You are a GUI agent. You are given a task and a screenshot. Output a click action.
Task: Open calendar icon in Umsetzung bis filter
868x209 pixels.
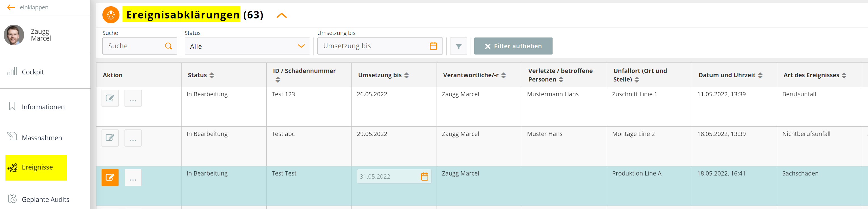[x=433, y=46]
